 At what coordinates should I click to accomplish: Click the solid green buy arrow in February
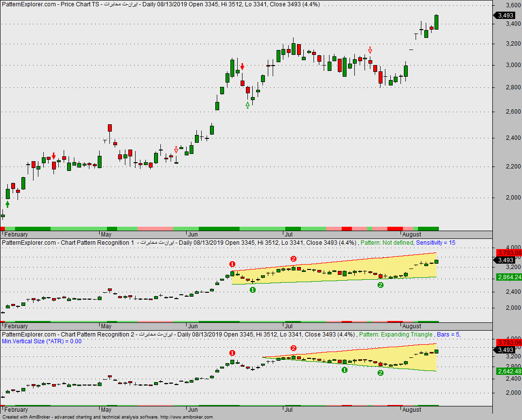click(x=8, y=204)
